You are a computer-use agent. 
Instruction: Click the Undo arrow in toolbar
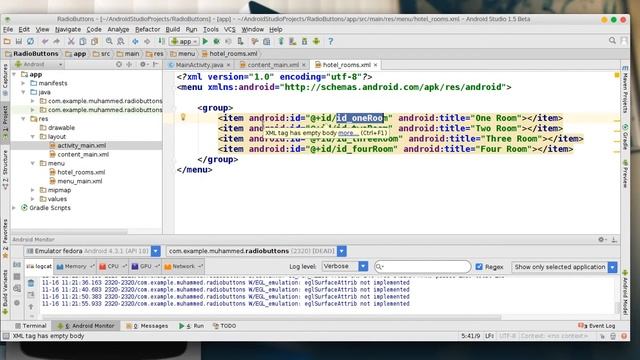45,41
